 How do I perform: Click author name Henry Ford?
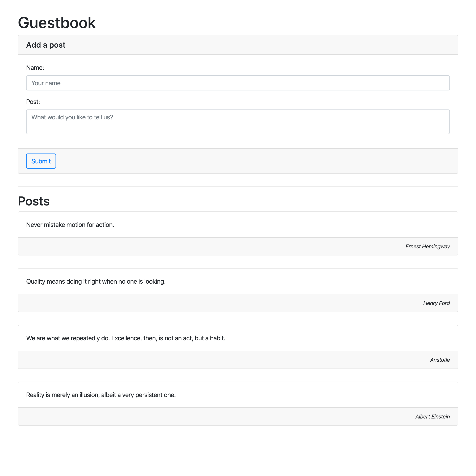pos(436,303)
